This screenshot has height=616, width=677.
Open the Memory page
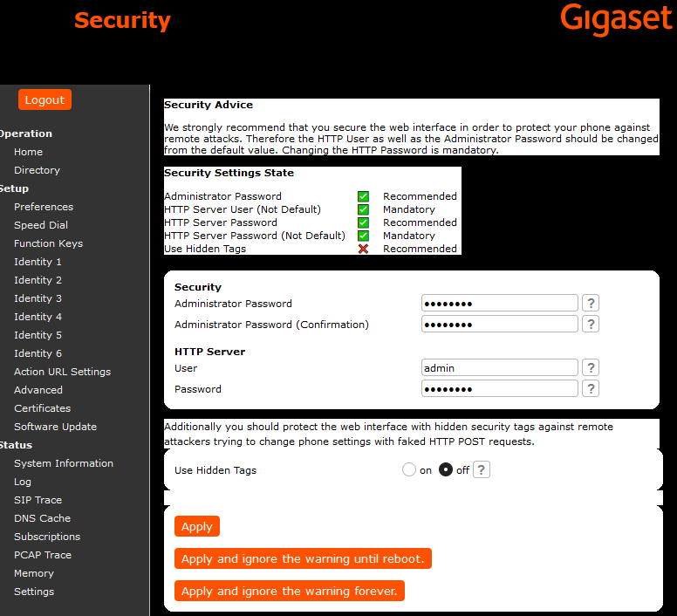coord(34,573)
